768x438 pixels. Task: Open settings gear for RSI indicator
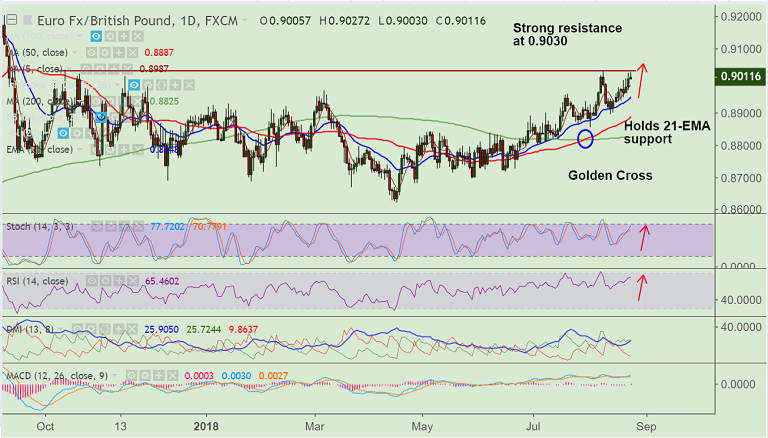point(105,281)
